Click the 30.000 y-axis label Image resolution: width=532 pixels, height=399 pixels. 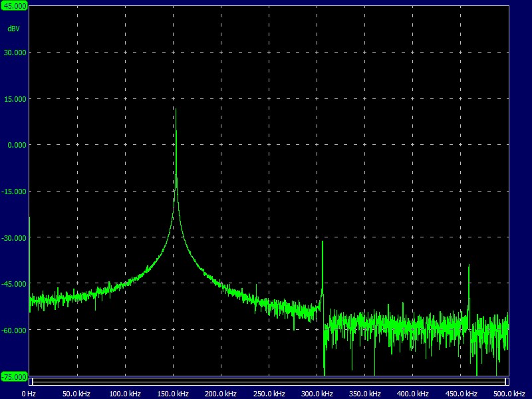[x=15, y=53]
